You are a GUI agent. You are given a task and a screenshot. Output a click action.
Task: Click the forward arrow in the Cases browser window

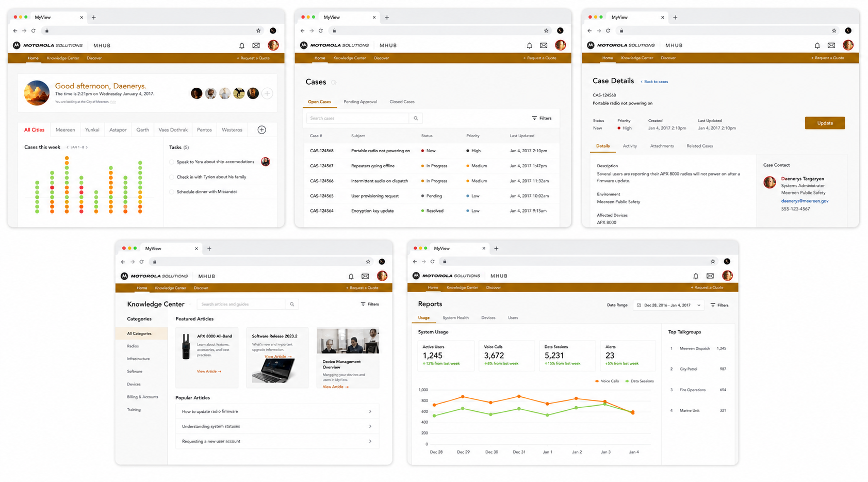tap(312, 31)
